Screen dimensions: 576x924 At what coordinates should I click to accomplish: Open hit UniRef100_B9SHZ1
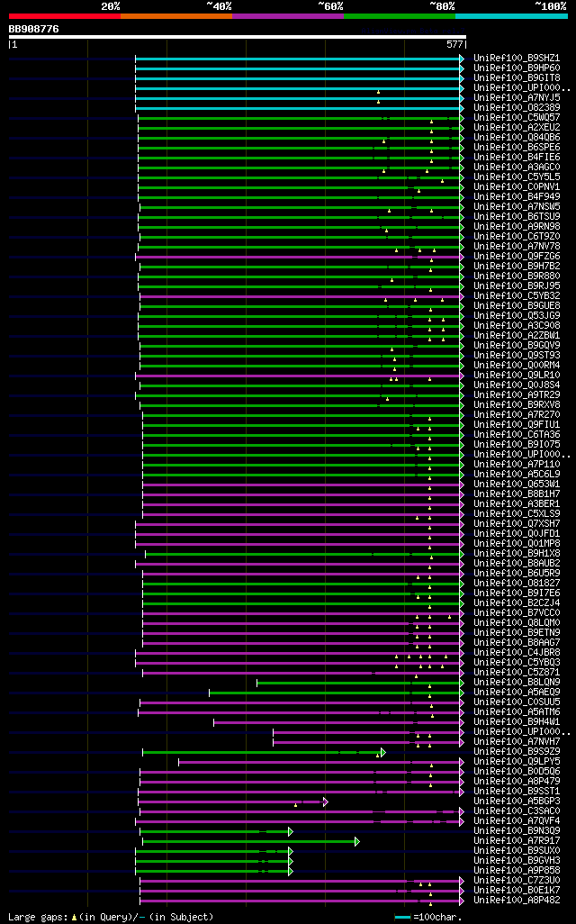click(x=517, y=59)
